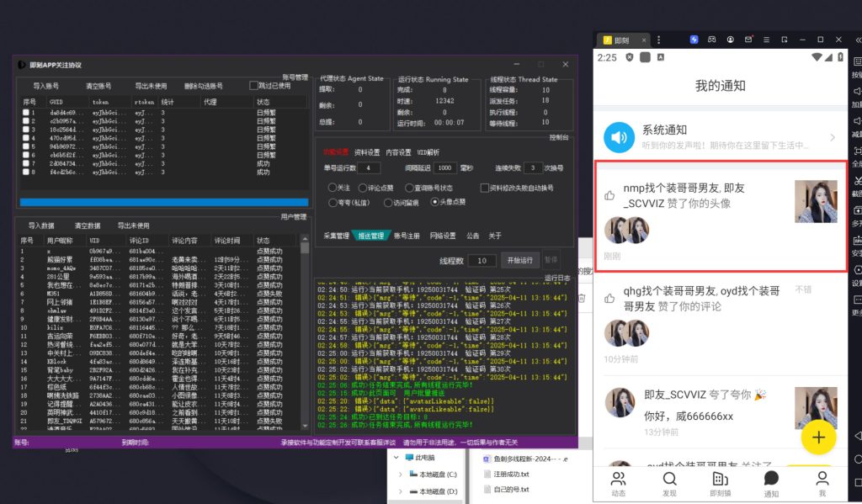The width and height of the screenshot is (862, 504).
Task: Check the box for account row 1
Action: (x=26, y=112)
